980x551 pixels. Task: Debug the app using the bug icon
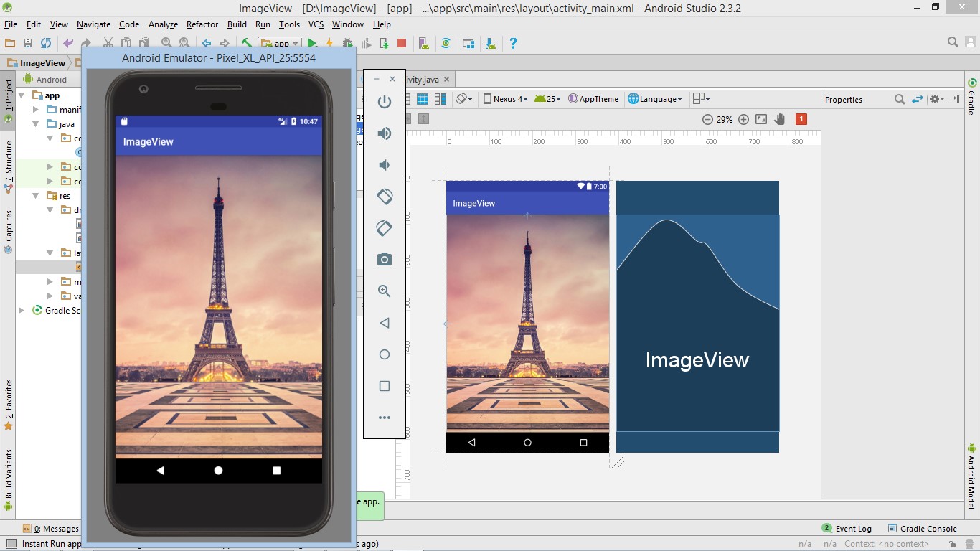click(x=349, y=43)
